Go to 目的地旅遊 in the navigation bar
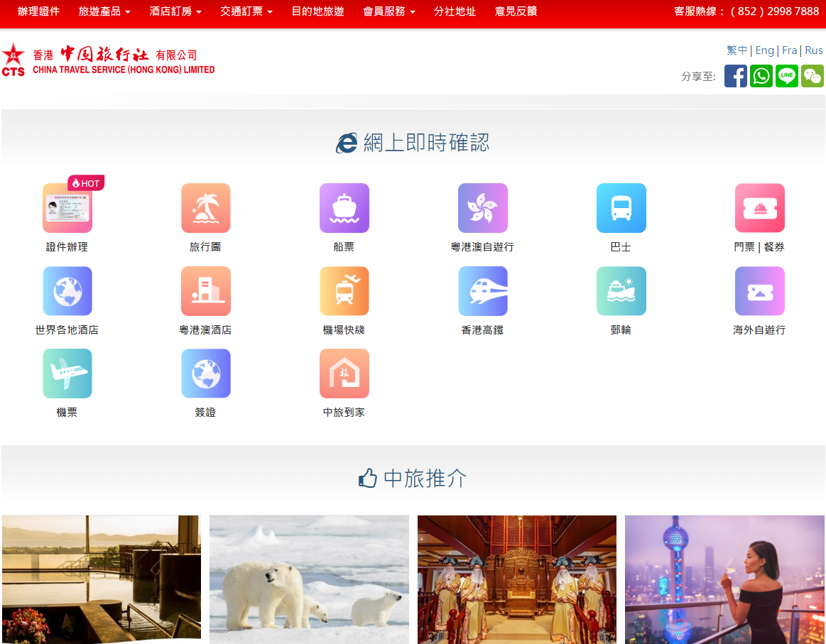 coord(317,11)
